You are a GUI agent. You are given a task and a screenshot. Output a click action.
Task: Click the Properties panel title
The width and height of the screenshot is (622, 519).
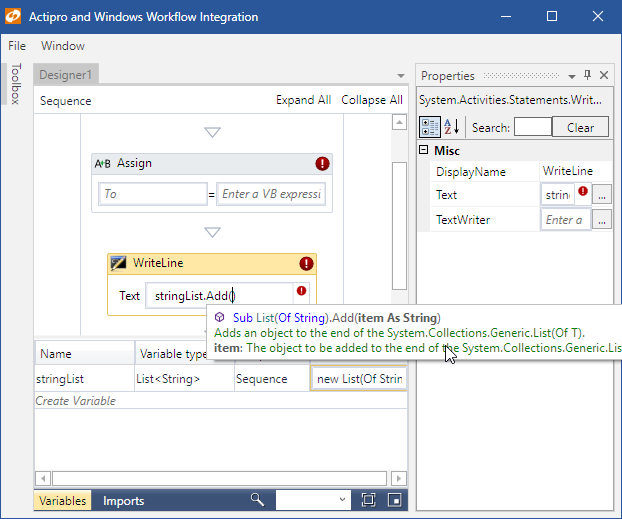pos(447,75)
